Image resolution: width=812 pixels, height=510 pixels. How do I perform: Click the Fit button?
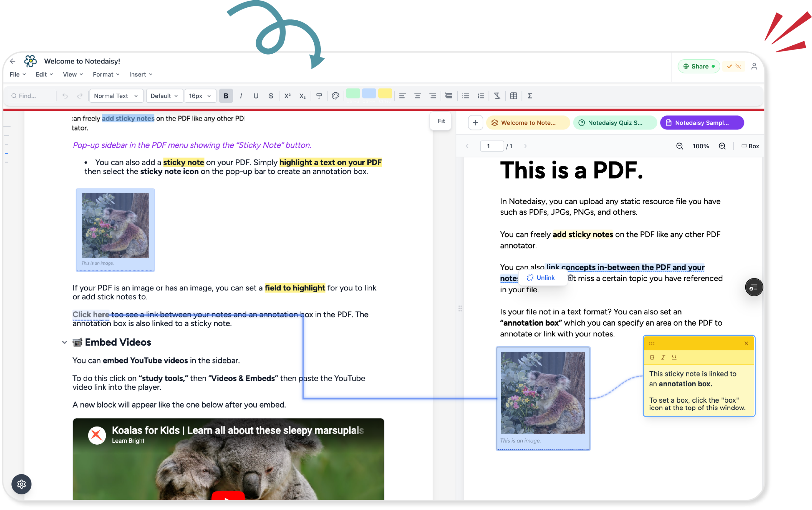441,121
